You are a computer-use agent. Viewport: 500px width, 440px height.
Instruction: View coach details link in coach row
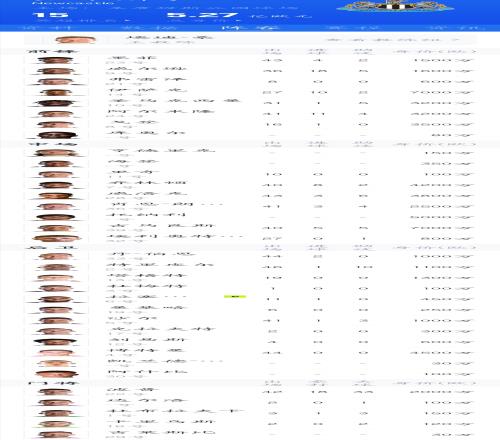coord(393,40)
